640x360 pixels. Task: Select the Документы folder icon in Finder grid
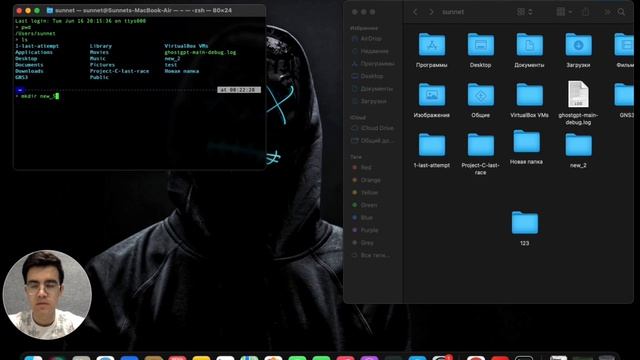[x=529, y=44]
